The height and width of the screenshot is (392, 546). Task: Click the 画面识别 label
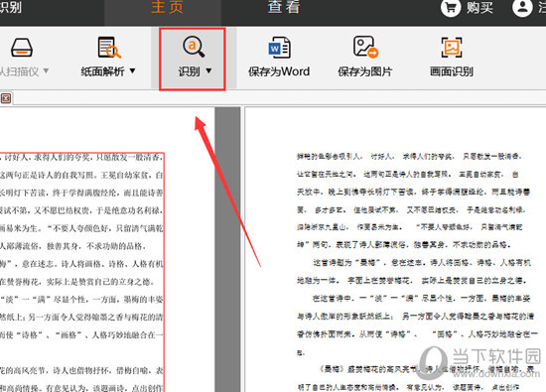tap(452, 71)
